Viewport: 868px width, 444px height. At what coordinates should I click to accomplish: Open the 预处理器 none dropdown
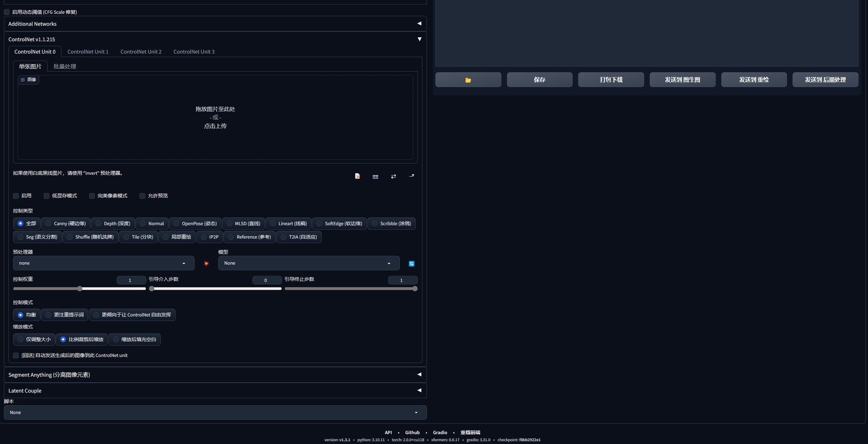(x=104, y=263)
